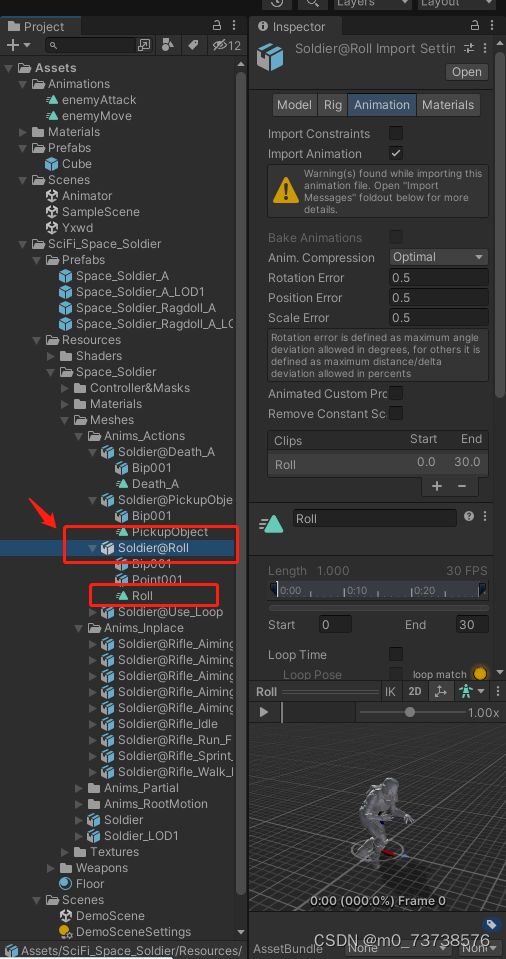Screen dimensions: 506x959
Task: Expand the Controller&Masks folder arrow
Action: [x=65, y=388]
